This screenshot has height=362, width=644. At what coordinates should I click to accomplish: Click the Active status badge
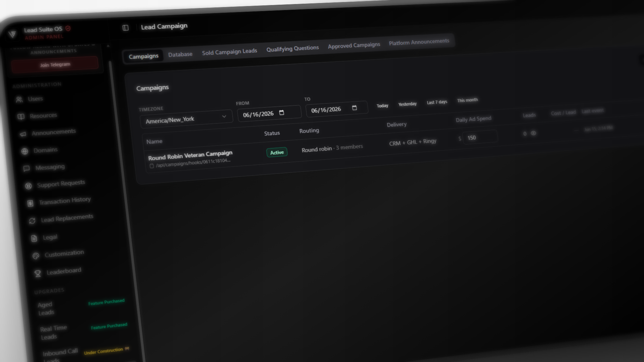tap(277, 153)
